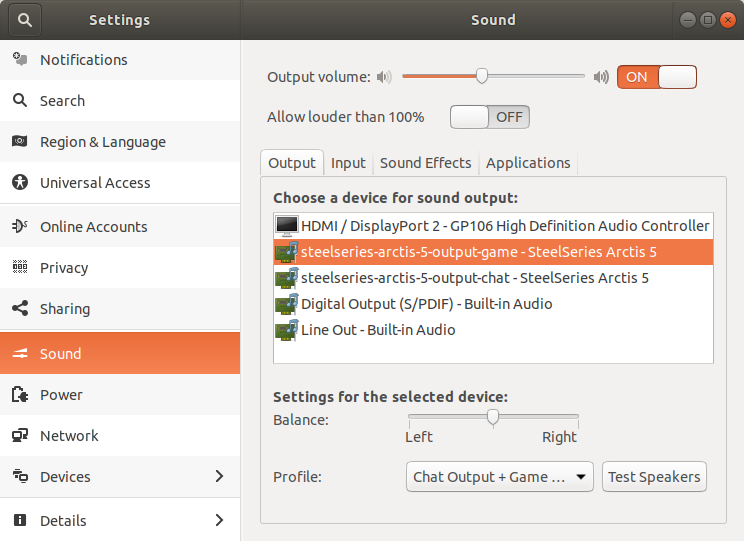Click the Online Accounts icon
The height and width of the screenshot is (541, 744).
pos(20,226)
